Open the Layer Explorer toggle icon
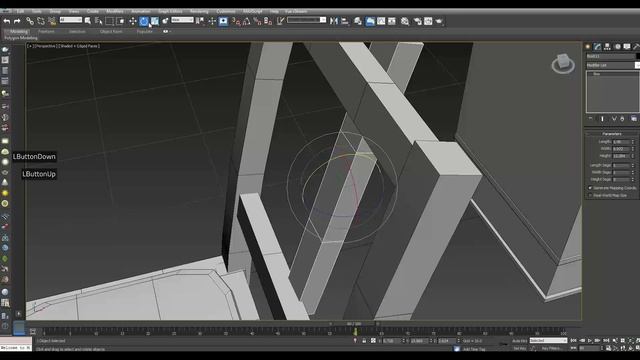Screen dimensions: 640x360 [358, 21]
